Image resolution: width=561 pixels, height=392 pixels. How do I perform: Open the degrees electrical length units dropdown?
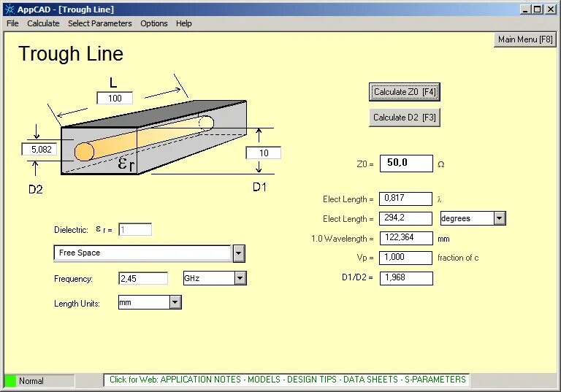point(500,218)
